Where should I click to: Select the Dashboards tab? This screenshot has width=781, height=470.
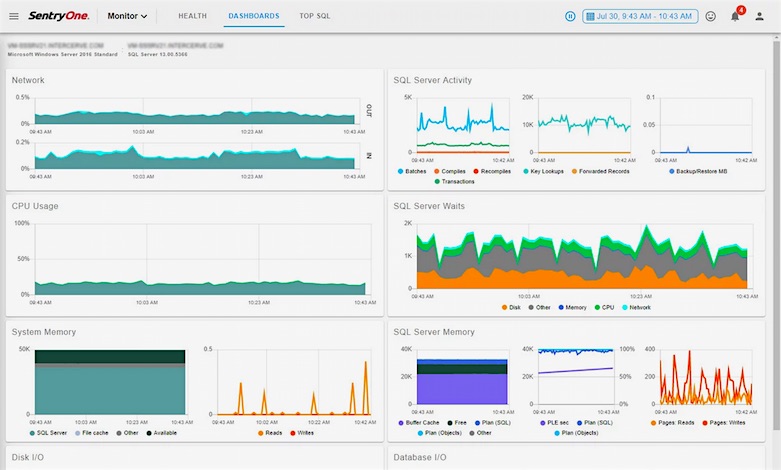(x=254, y=16)
